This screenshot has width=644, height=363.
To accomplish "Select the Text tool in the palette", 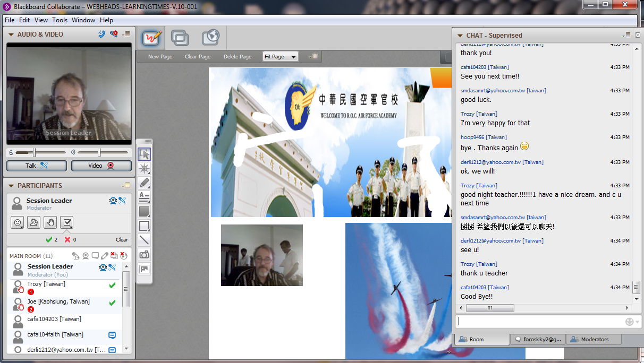I will (x=144, y=197).
